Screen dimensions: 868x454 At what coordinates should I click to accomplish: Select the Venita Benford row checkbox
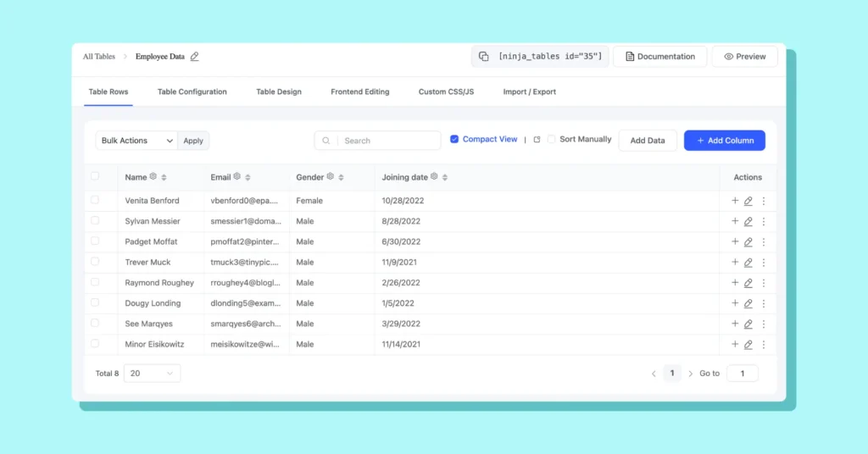95,200
